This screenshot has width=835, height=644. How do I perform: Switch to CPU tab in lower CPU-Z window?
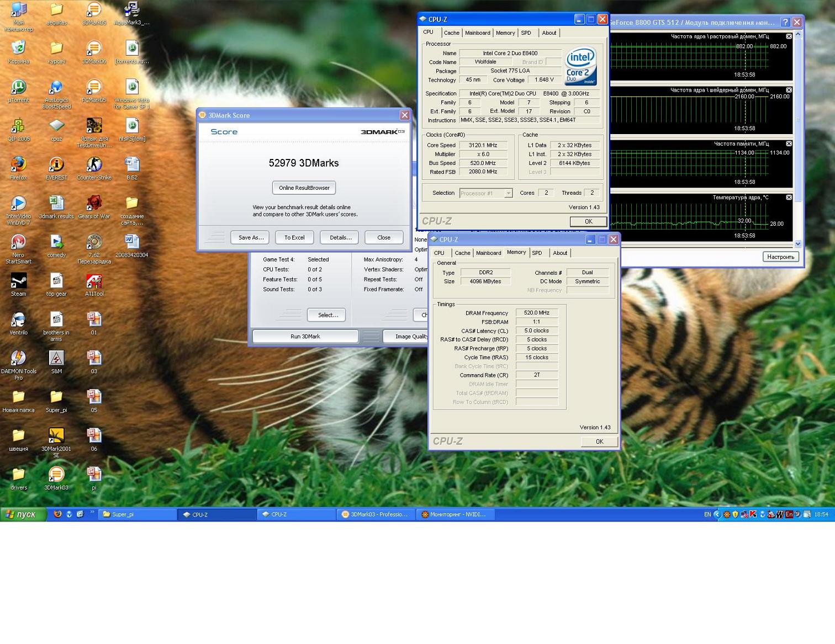tap(439, 253)
